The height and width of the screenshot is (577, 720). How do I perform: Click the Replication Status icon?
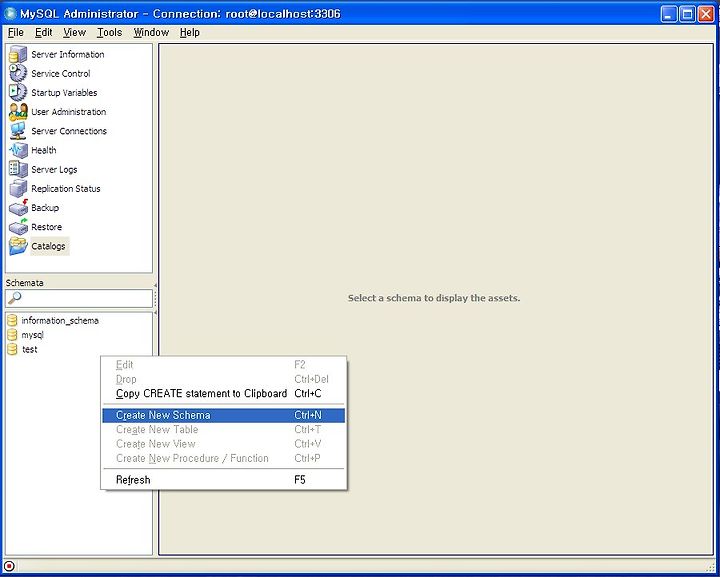18,189
